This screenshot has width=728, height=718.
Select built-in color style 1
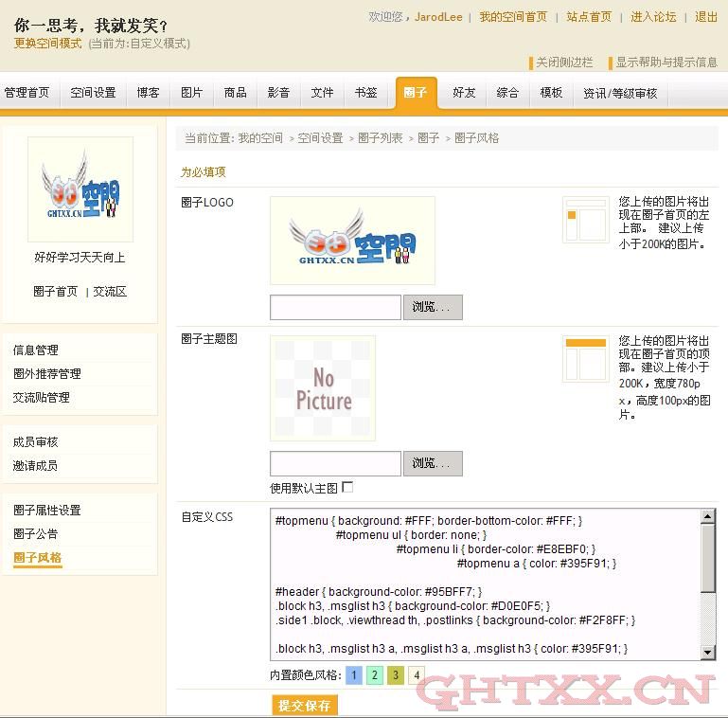(x=353, y=675)
